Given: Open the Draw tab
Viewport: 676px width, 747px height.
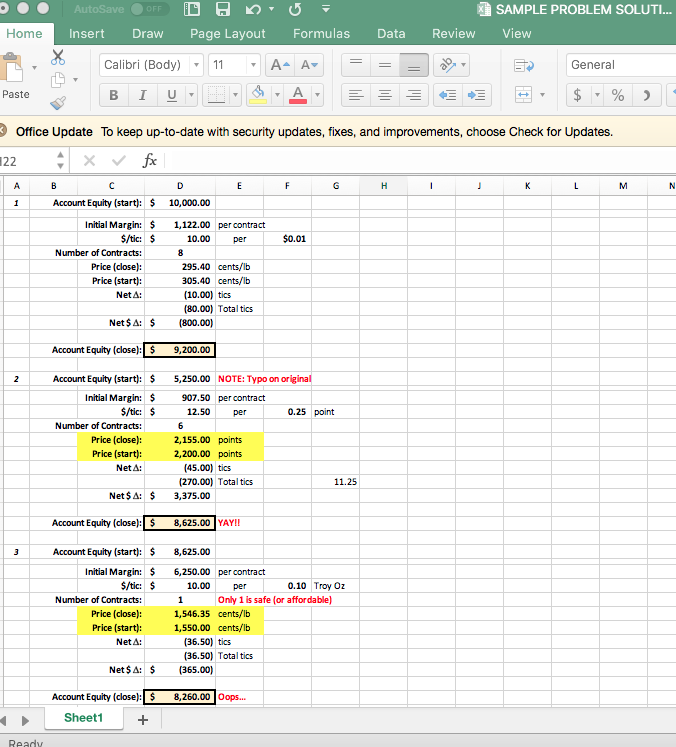Looking at the screenshot, I should tap(148, 33).
